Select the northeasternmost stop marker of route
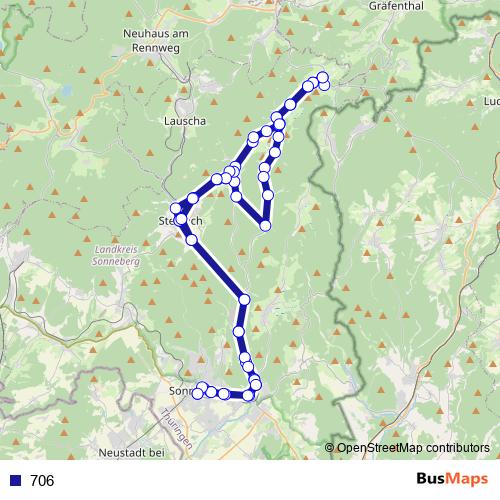Viewport: 500px width, 500px height. (x=323, y=77)
